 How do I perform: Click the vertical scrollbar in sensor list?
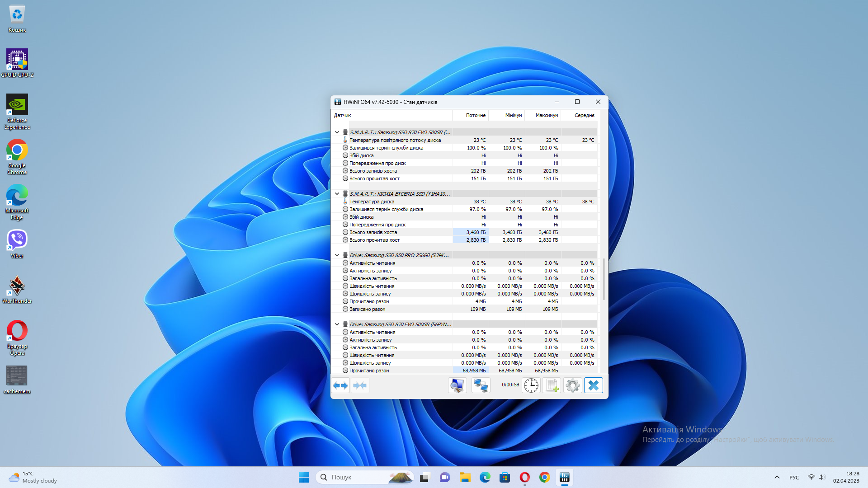tap(604, 279)
